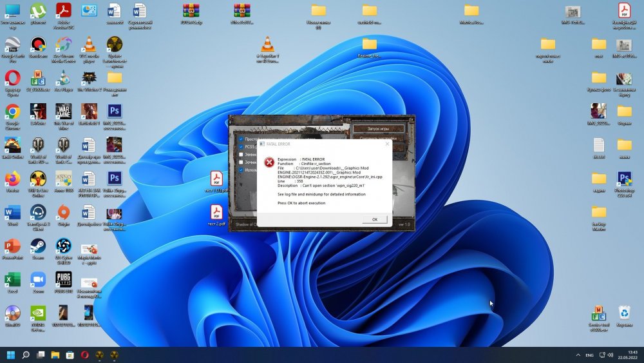Click Opera browser icon in taskbar

(x=86, y=355)
